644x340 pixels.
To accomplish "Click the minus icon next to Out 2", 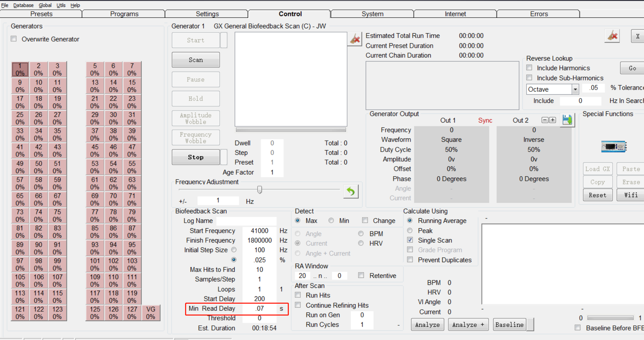I will pos(545,120).
